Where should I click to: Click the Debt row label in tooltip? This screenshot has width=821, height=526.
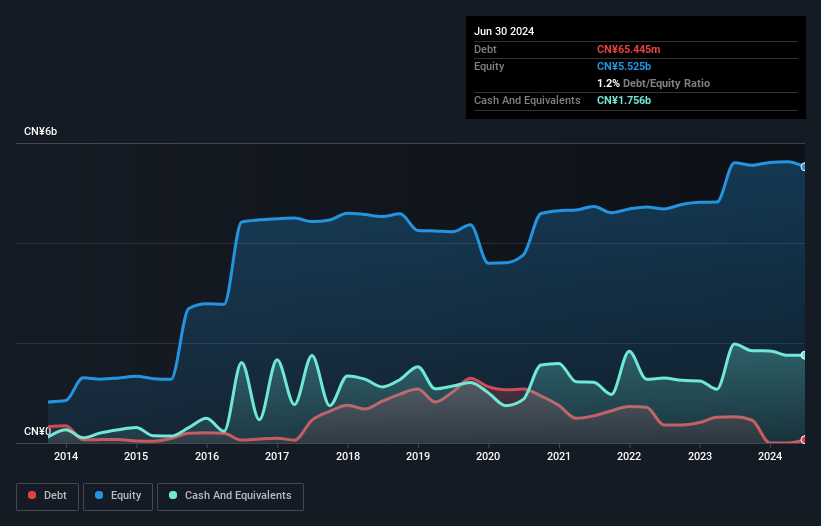pyautogui.click(x=485, y=49)
